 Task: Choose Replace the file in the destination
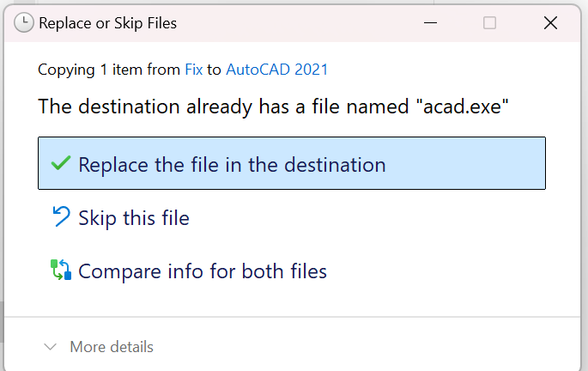(292, 163)
